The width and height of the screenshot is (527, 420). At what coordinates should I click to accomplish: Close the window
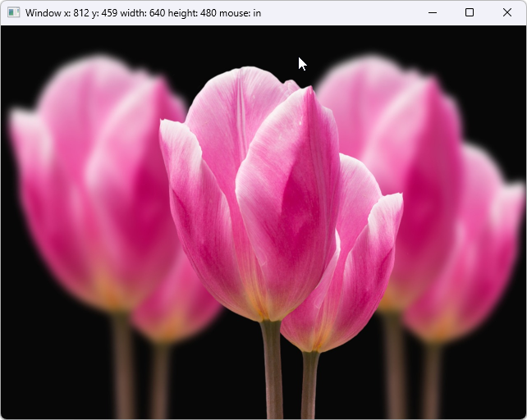(x=507, y=13)
